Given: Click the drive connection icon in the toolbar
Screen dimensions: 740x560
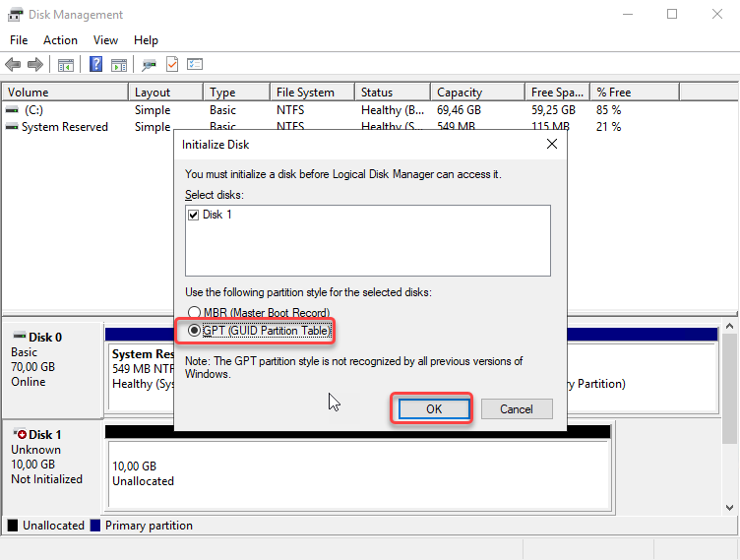Looking at the screenshot, I should point(149,65).
